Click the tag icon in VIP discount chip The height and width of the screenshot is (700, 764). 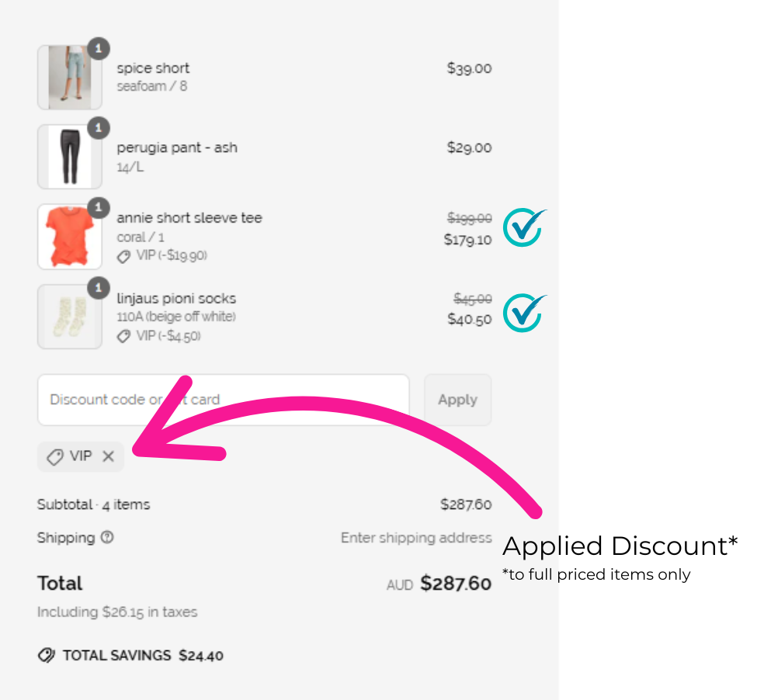(54, 457)
